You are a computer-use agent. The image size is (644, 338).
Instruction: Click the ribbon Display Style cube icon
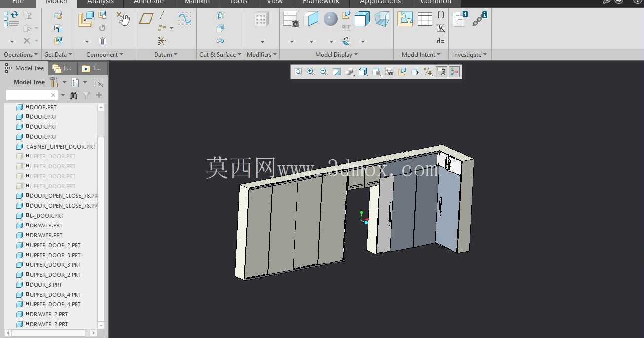tap(362, 19)
